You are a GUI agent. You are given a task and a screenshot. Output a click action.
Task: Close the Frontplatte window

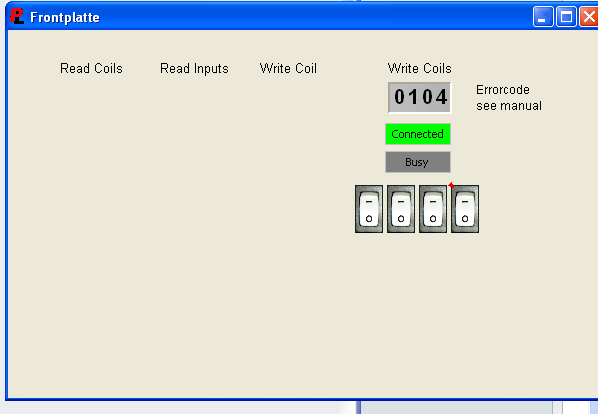(589, 17)
